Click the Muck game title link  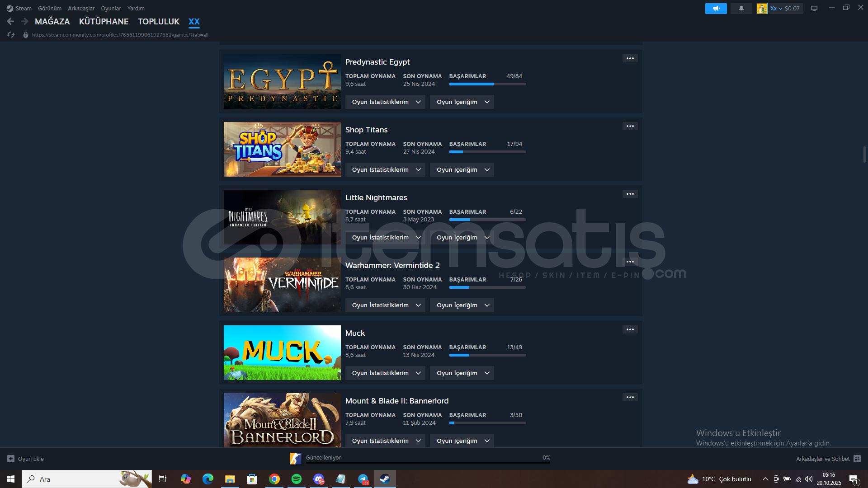354,333
